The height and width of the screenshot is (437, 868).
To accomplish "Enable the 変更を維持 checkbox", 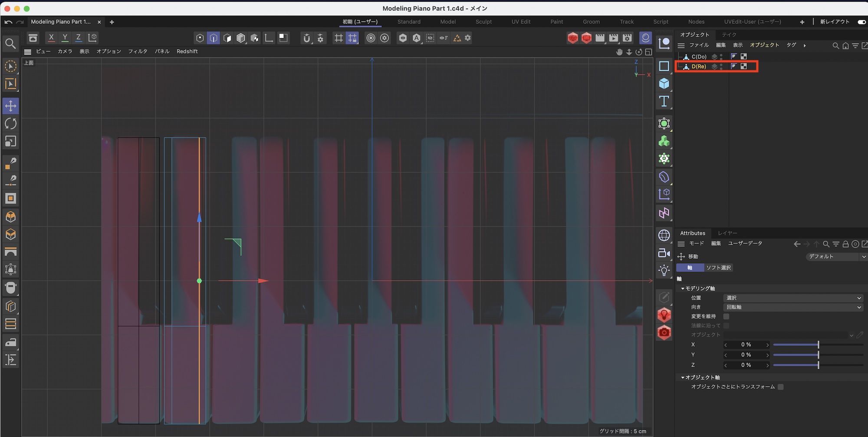I will (726, 316).
